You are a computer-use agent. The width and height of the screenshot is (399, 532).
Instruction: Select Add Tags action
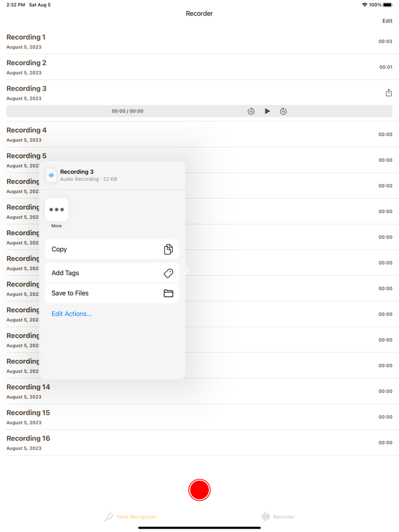click(112, 273)
